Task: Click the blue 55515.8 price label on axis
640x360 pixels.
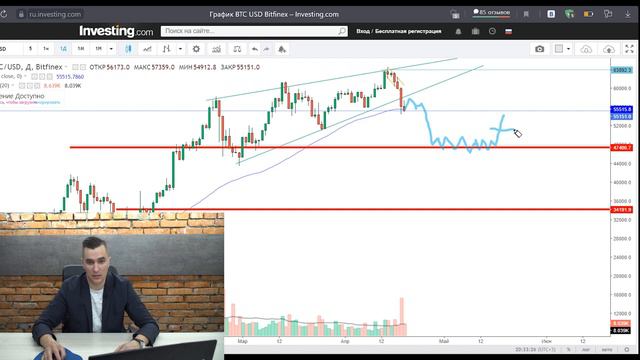Action: point(622,109)
